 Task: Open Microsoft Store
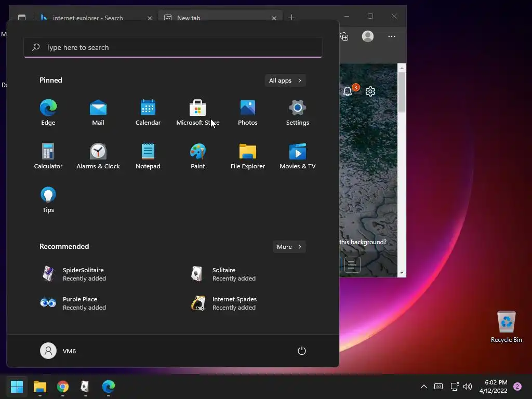198,113
